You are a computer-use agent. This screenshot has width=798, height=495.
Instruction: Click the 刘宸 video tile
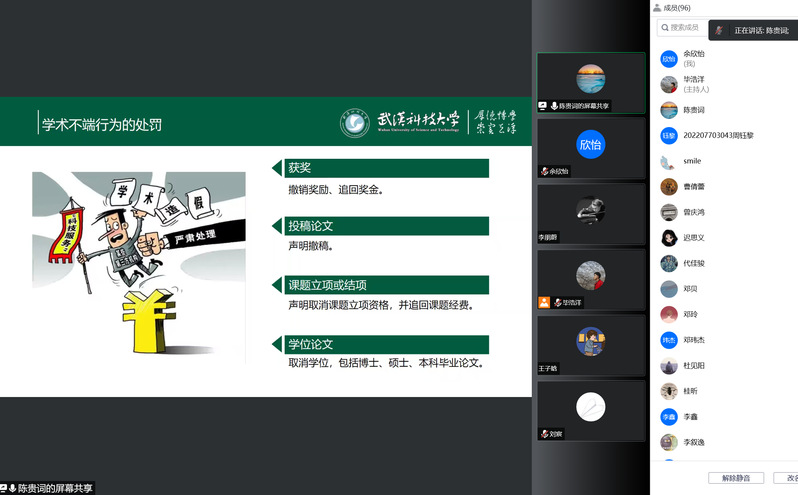590,410
